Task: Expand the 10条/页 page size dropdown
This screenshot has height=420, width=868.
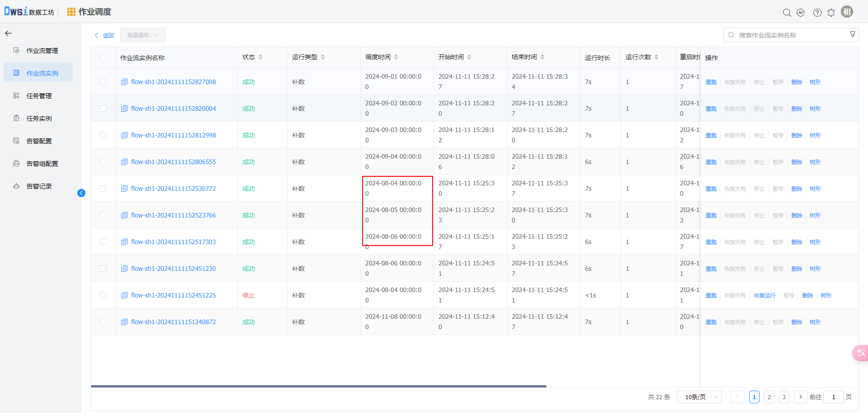Action: point(699,397)
